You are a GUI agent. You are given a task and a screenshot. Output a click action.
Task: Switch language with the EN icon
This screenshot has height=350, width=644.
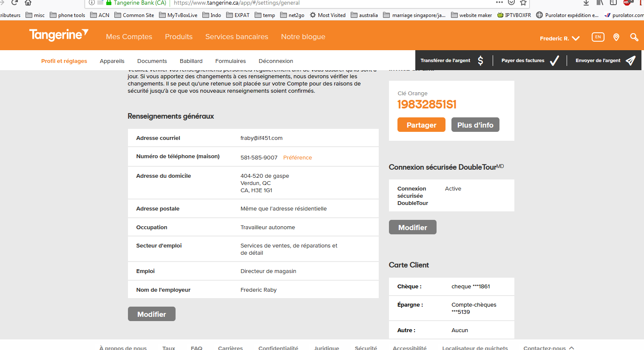click(598, 37)
